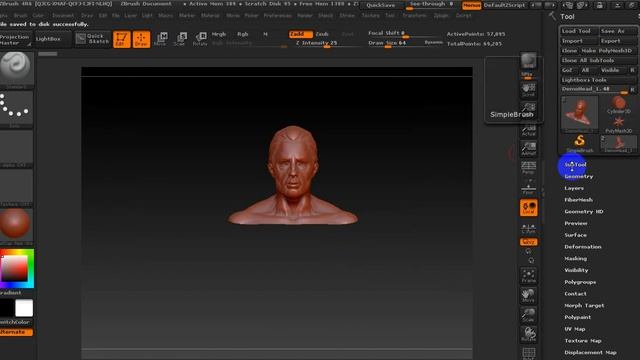Expand the Texture Map section
This screenshot has width=640, height=360.
point(583,341)
